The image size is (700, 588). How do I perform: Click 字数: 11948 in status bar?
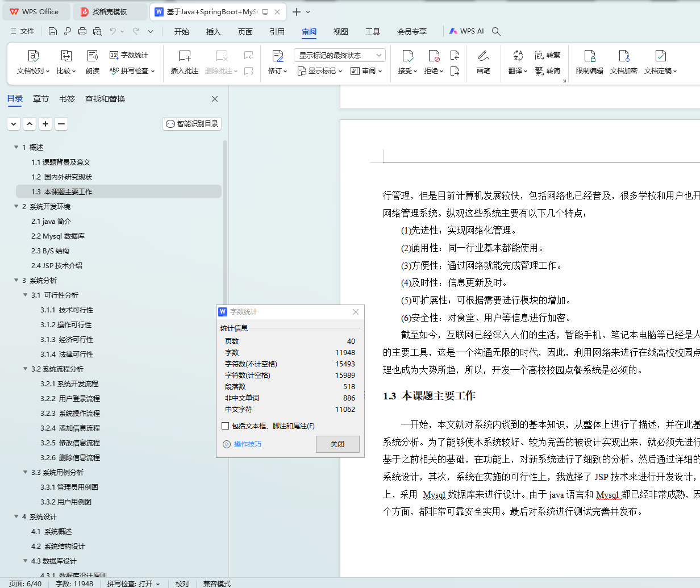(74, 583)
